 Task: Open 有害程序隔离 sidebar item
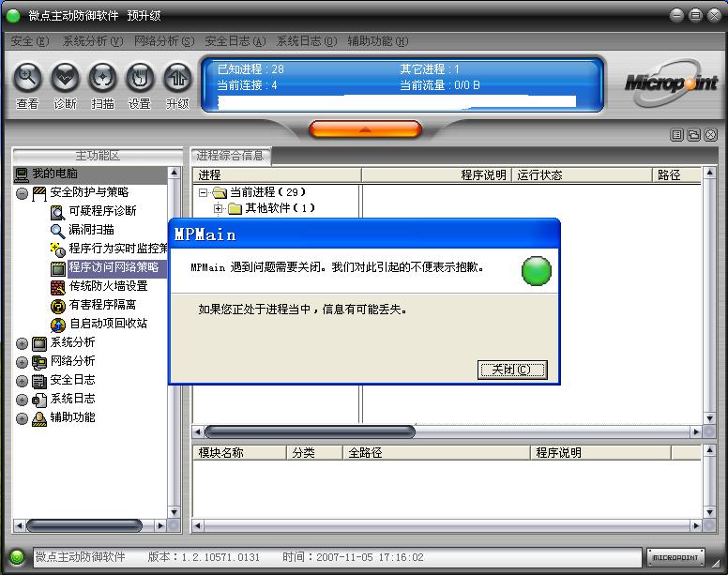[102, 305]
